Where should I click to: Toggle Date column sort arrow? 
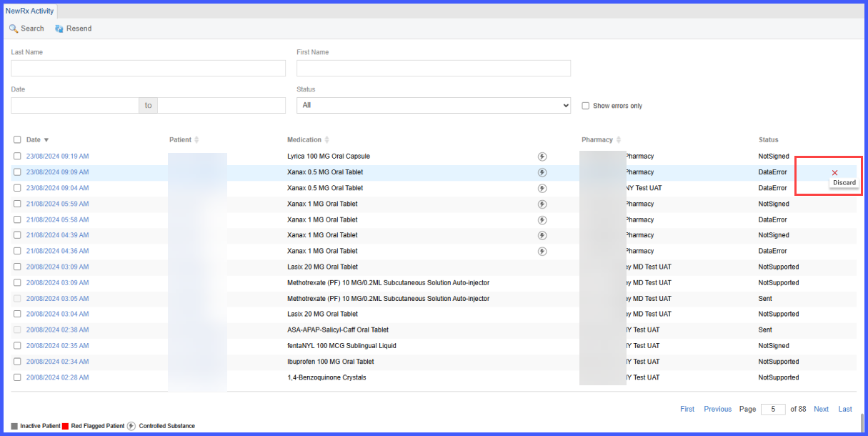[46, 140]
